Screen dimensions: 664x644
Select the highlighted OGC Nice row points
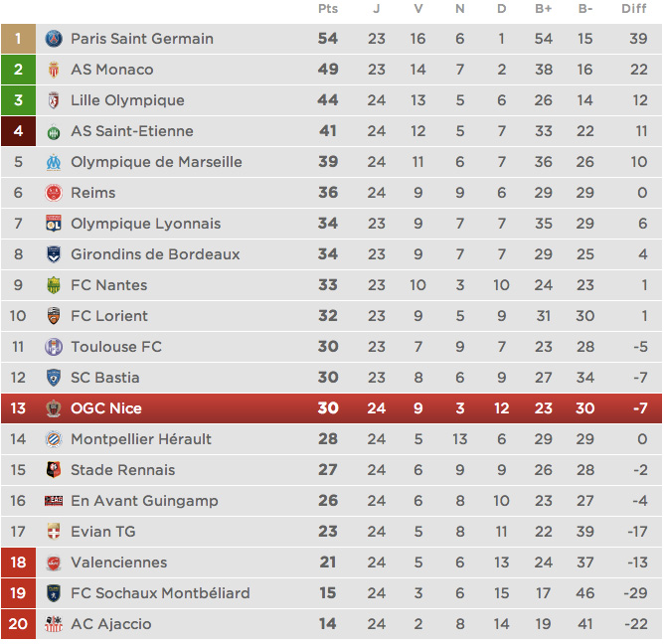click(x=328, y=408)
